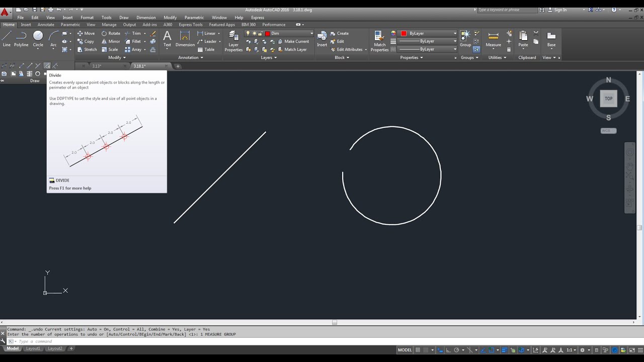
Task: Expand the Modify panel
Action: click(x=117, y=57)
